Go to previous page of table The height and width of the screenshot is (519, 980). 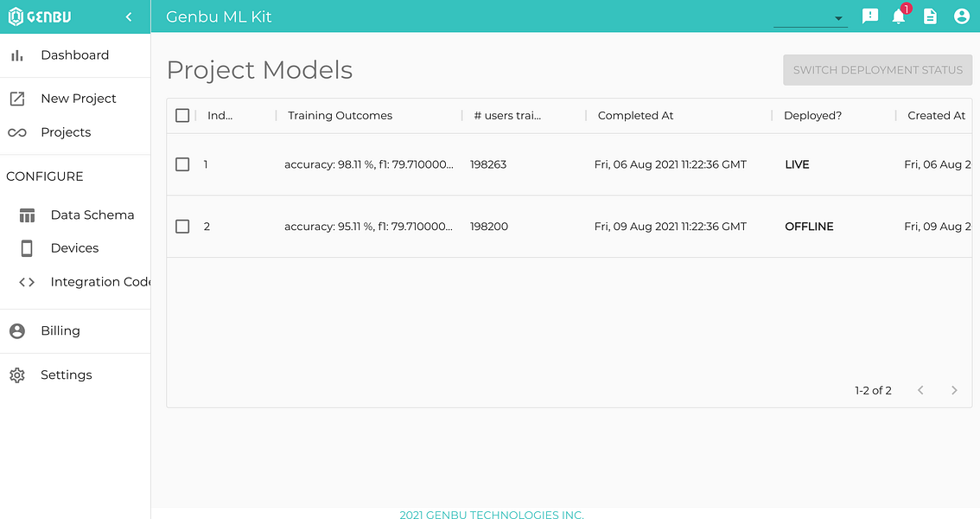[x=920, y=390]
